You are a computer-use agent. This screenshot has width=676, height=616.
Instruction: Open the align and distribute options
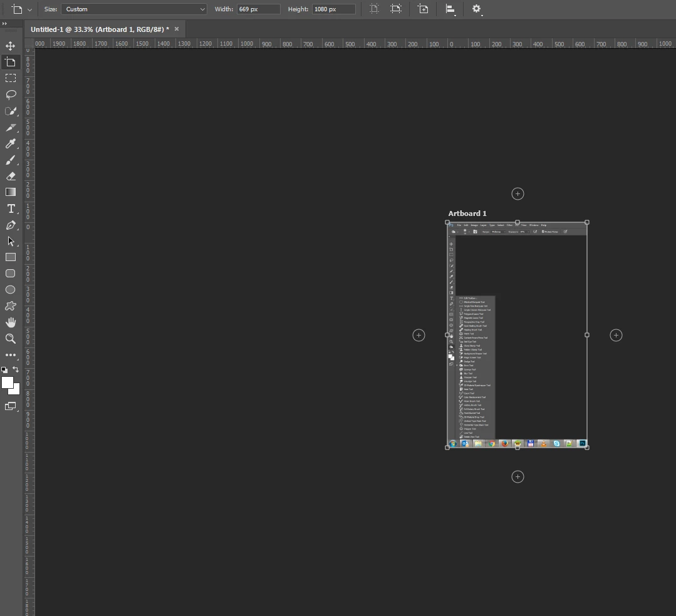[450, 9]
